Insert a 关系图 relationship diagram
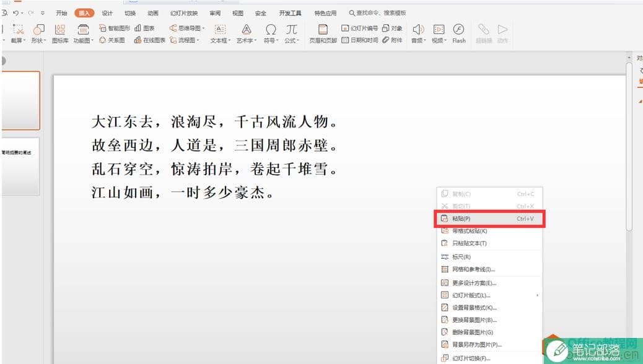Screen dimensions: 643x364 click(x=112, y=40)
